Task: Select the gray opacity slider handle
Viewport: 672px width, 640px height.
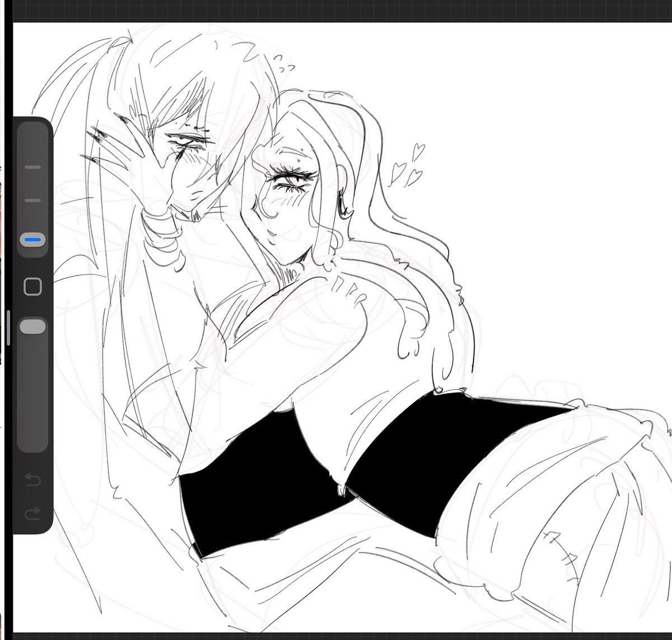Action: coord(32,325)
